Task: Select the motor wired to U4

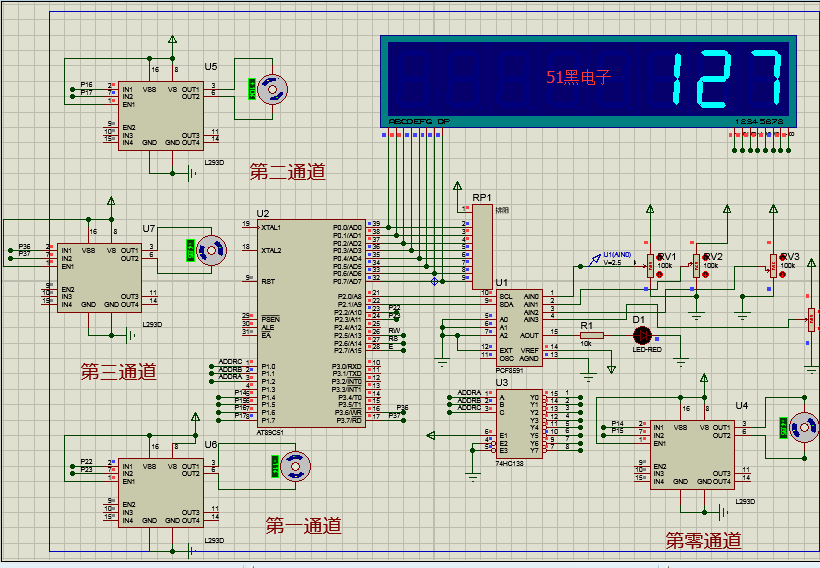Action: [803, 427]
